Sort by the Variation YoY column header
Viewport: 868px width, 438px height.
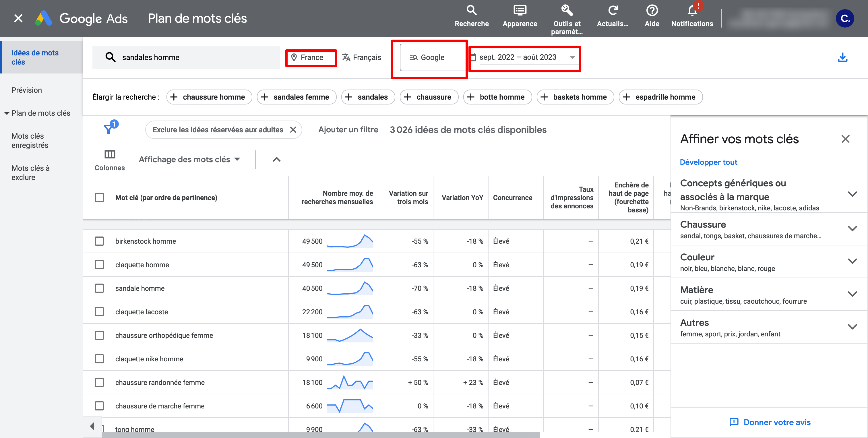[x=462, y=198]
